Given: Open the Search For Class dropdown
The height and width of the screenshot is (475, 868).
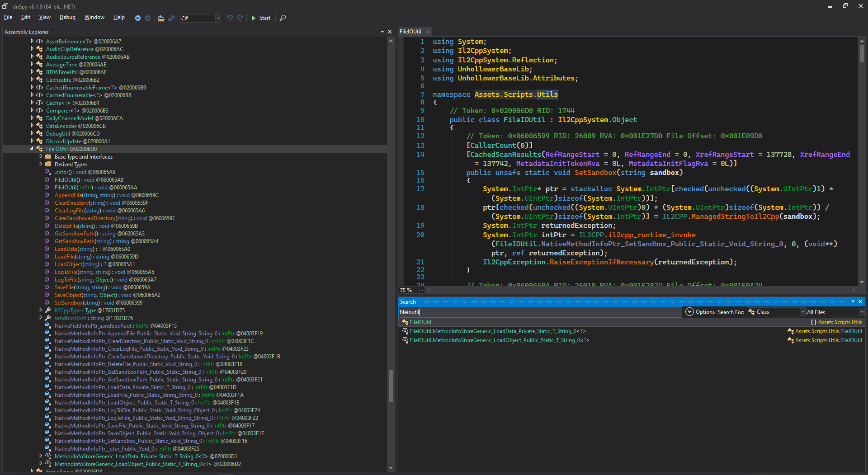Looking at the screenshot, I should tap(776, 312).
